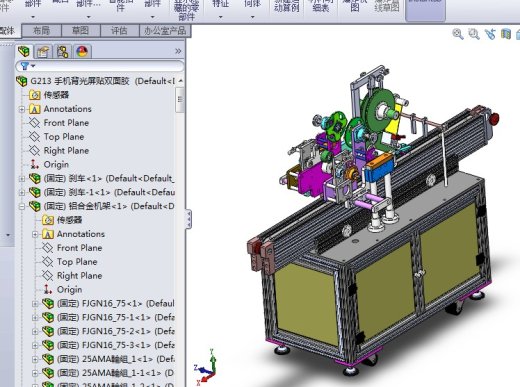Click the top-level Annotations folder icon
Viewport: 520px width, 387px height.
[35, 109]
